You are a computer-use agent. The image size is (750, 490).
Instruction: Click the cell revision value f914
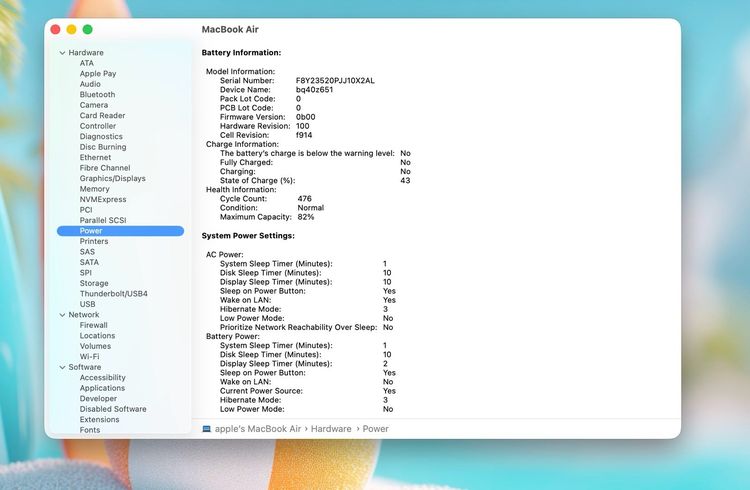[304, 135]
